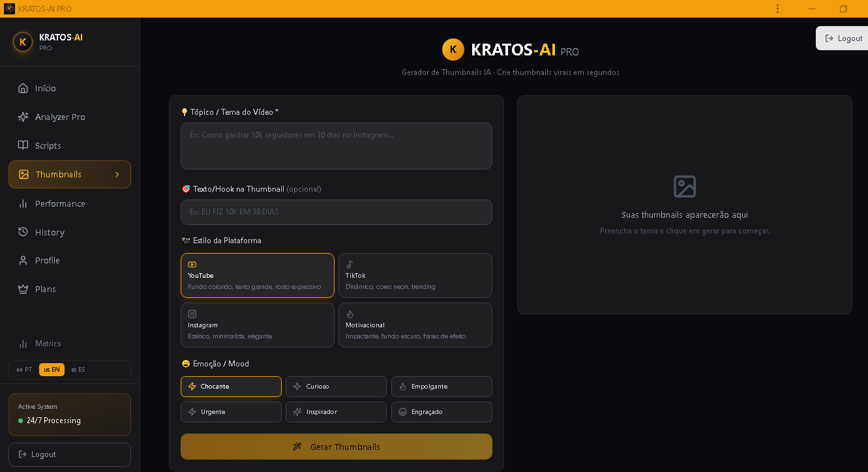
Task: Open Analyzer Pro from the sidebar
Action: [23, 117]
